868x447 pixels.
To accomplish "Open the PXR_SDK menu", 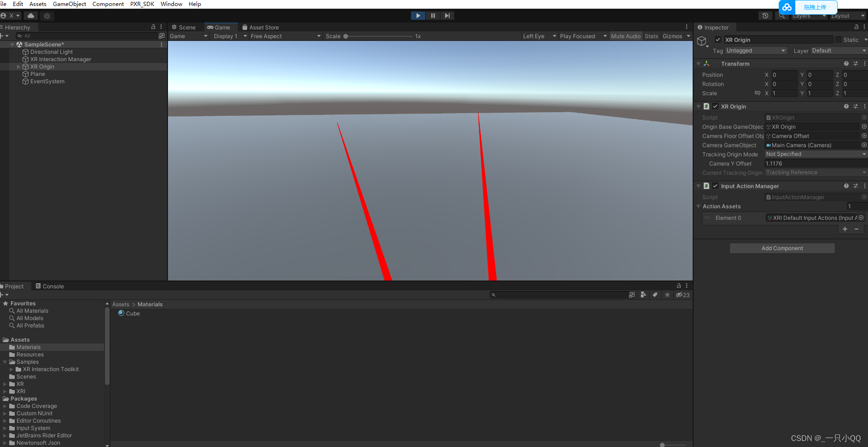I will pyautogui.click(x=142, y=4).
